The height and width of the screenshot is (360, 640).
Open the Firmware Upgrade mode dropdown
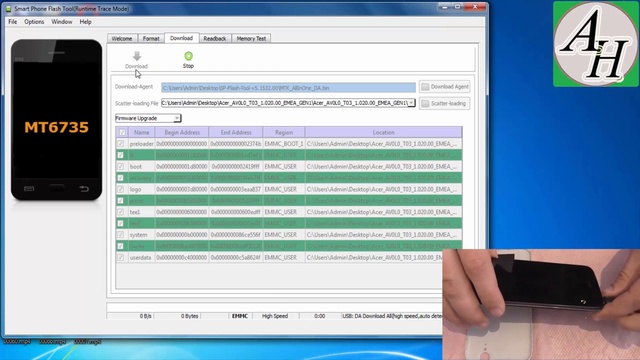coord(148,118)
